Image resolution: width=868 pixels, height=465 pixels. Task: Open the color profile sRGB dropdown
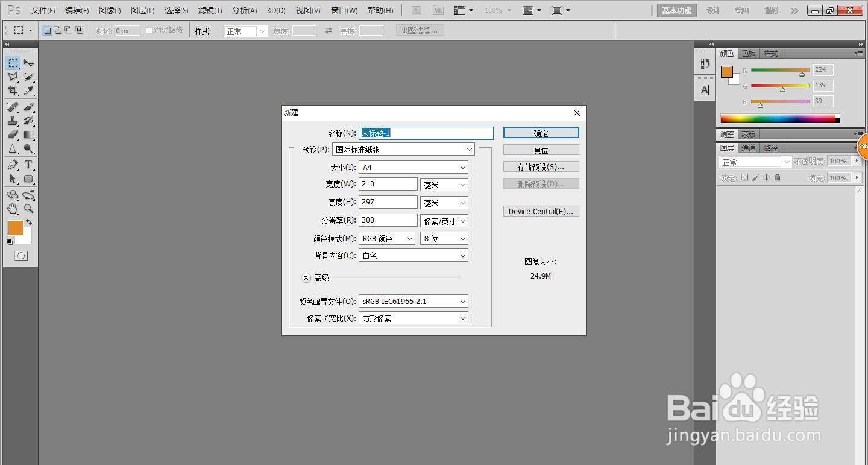click(414, 301)
